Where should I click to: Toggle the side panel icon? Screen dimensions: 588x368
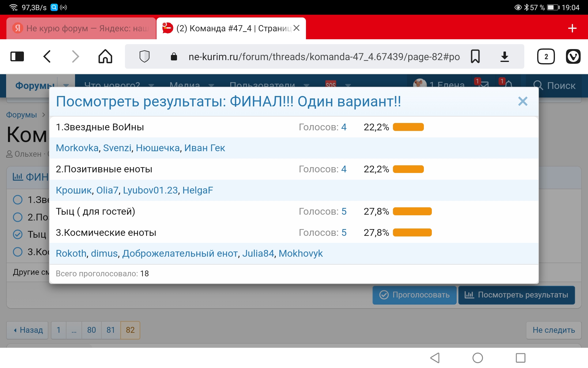pos(17,56)
